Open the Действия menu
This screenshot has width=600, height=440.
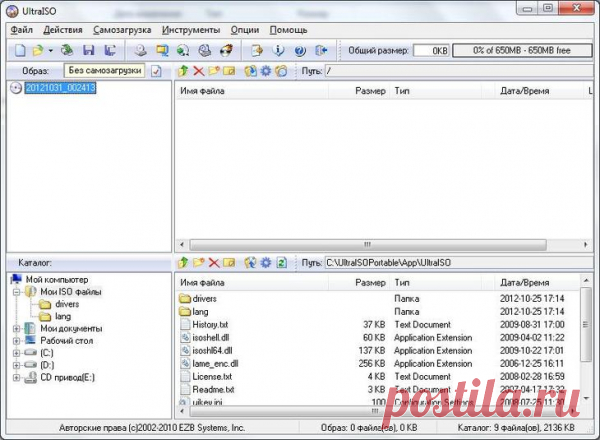point(63,30)
